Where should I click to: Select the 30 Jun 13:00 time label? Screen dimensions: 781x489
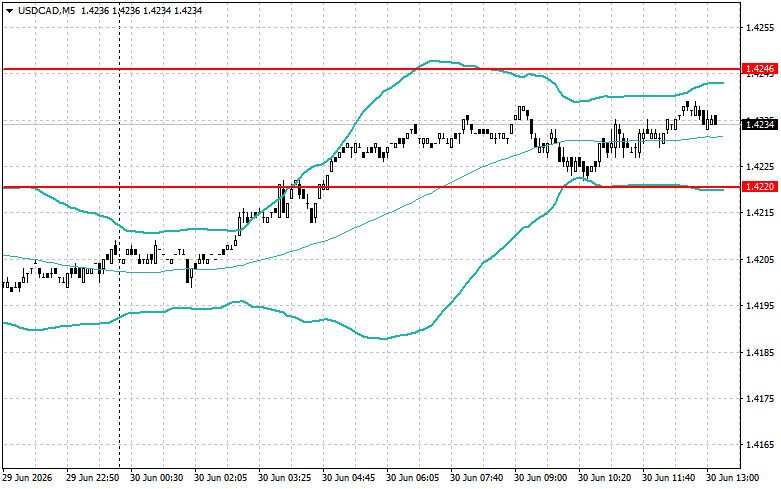click(733, 478)
